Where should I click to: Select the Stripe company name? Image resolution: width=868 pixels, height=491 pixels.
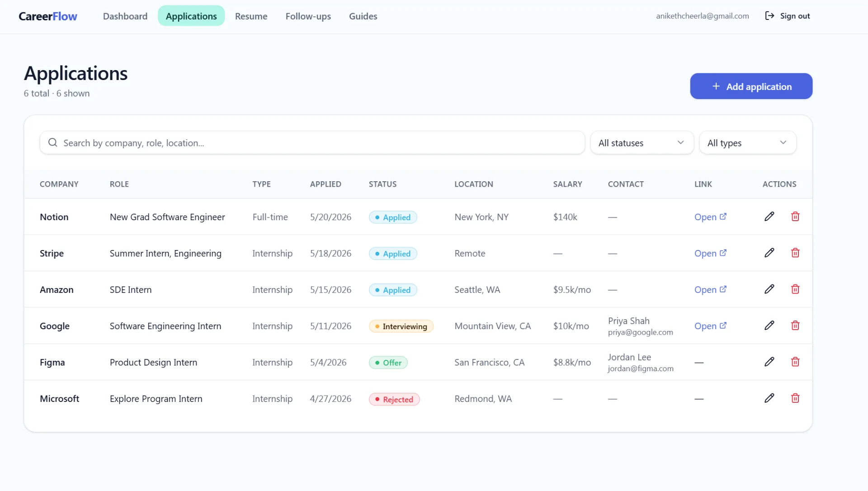[52, 253]
